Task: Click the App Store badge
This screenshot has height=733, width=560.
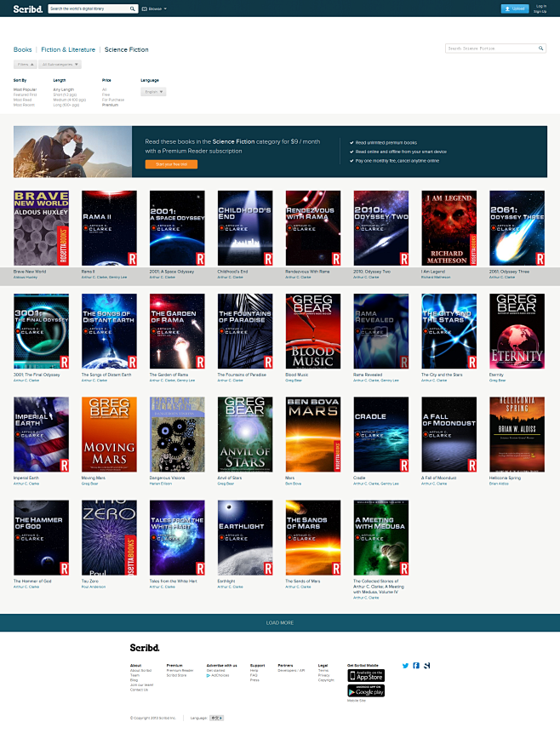Action: click(x=366, y=675)
